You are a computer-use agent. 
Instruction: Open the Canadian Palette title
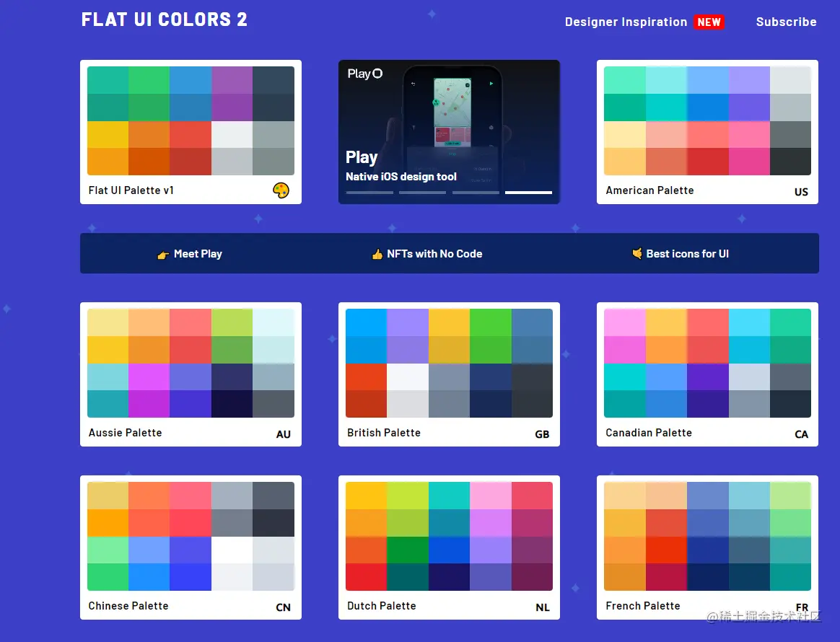[648, 433]
